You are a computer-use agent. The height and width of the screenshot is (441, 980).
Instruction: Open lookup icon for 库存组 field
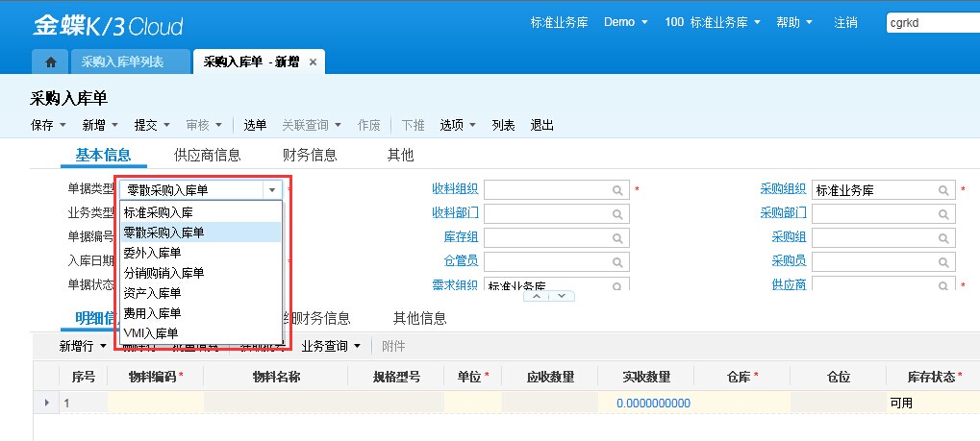[617, 236]
